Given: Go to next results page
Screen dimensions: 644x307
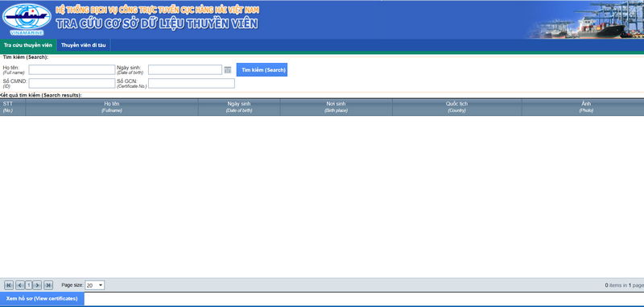Looking at the screenshot, I should [37, 284].
